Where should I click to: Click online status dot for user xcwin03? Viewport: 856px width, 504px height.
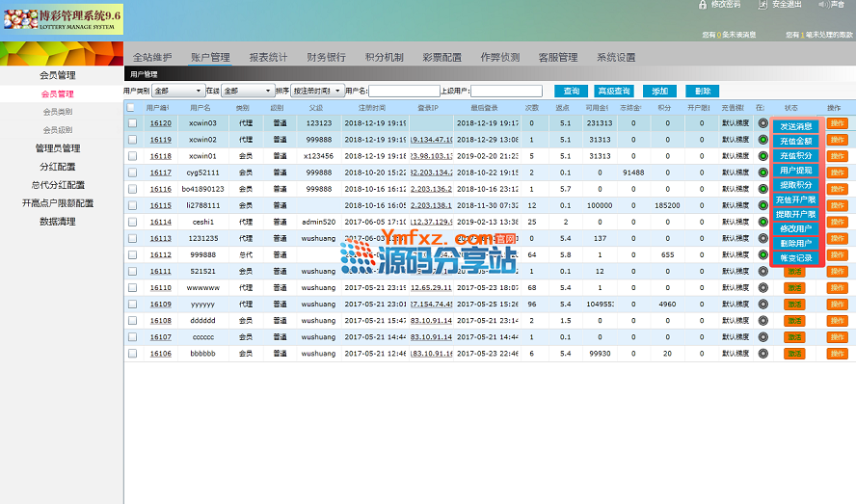click(763, 123)
